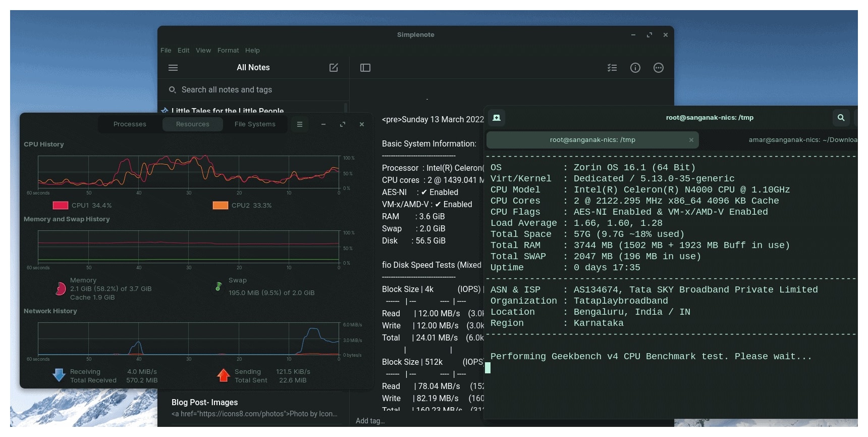The image size is (868, 437).
Task: Open Simplenote Help menu
Action: [x=252, y=51]
